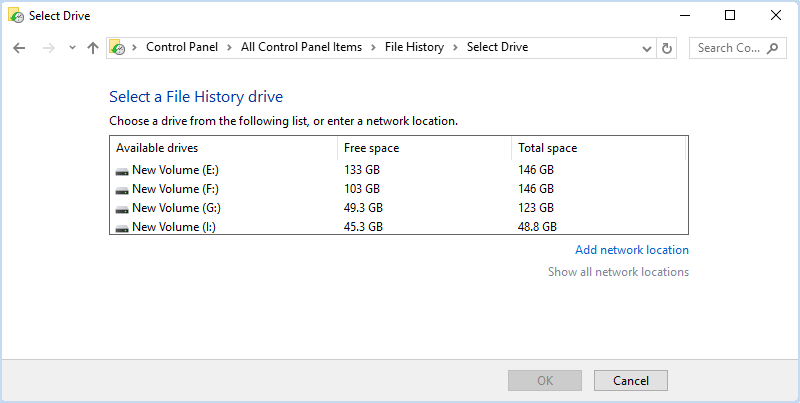
Task: Click Show all network locations link
Action: click(x=618, y=272)
